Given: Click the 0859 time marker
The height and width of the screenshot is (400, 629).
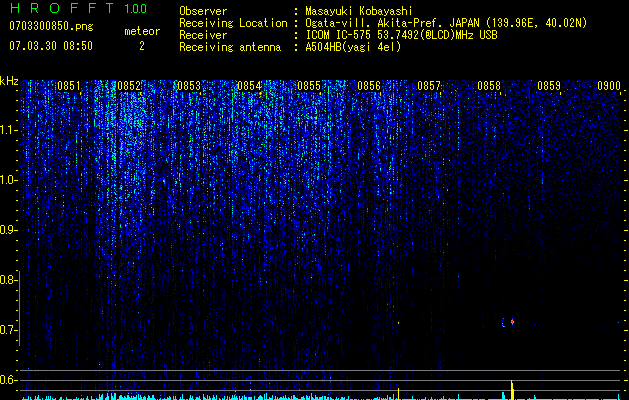Looking at the screenshot, I should point(549,86).
